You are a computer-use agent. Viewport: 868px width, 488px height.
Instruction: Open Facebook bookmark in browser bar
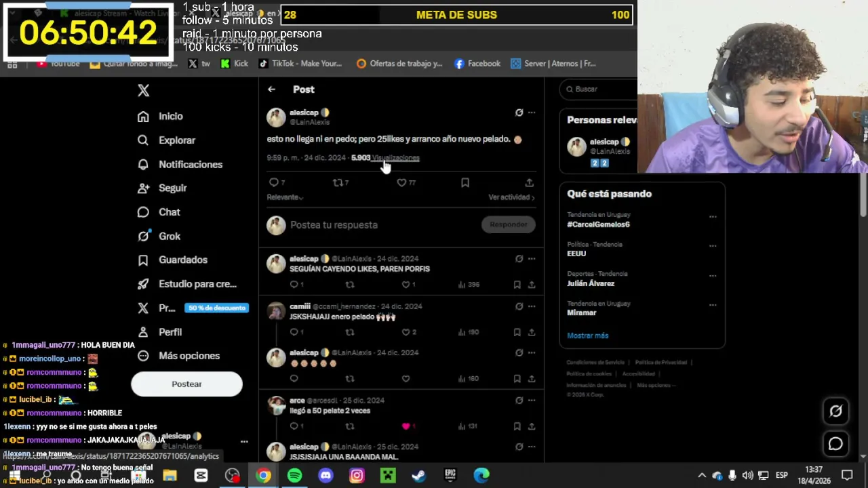(477, 64)
